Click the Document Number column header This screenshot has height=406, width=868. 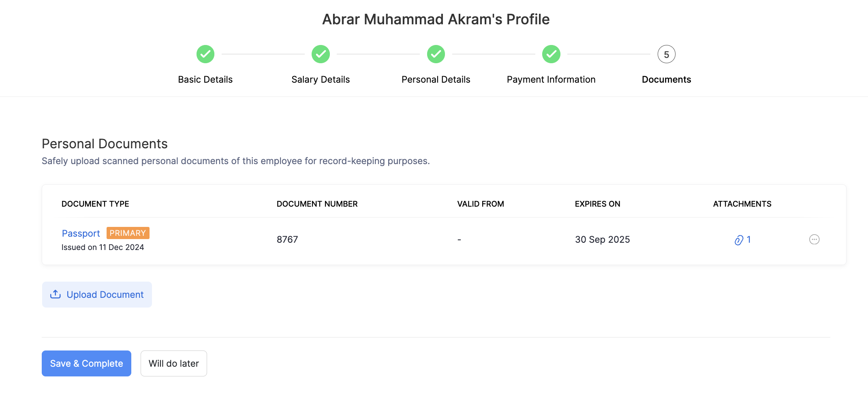(317, 204)
